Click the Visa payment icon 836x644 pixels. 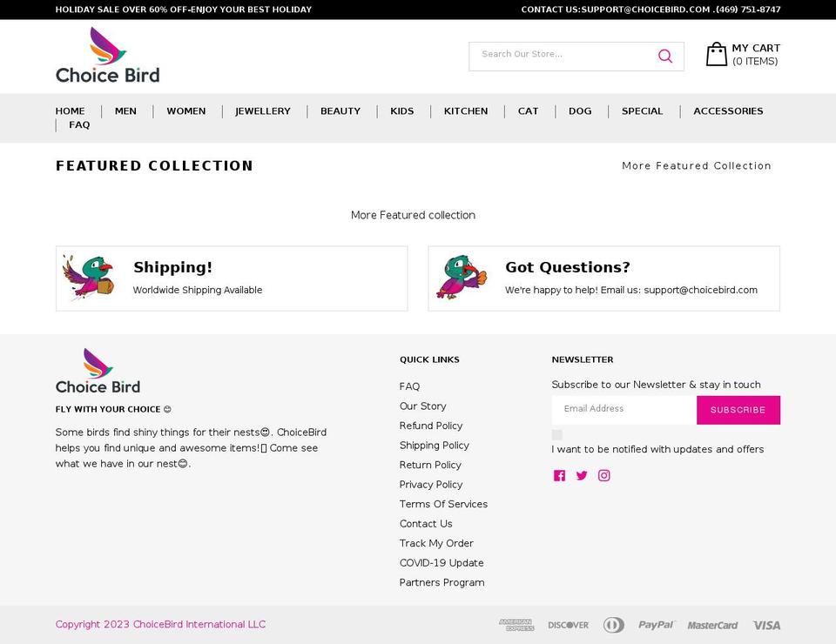click(766, 626)
